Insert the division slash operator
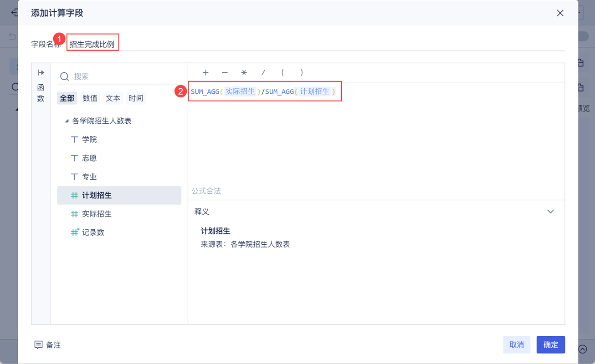 [x=263, y=73]
